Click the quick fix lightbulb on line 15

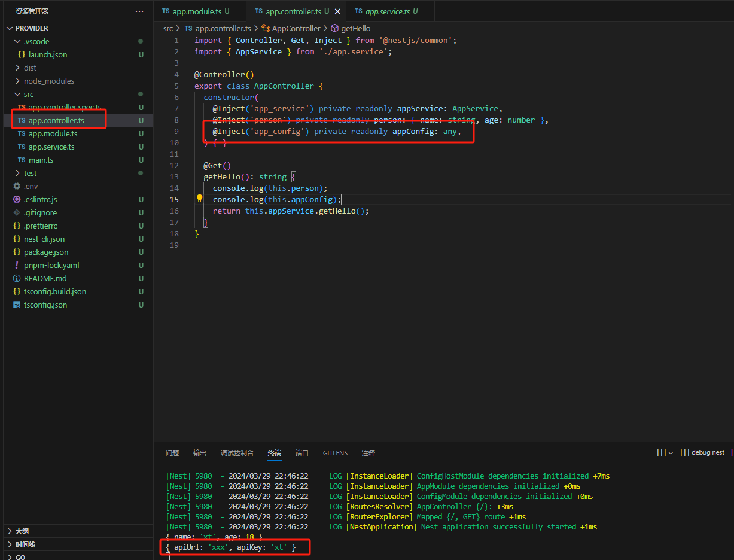point(199,199)
